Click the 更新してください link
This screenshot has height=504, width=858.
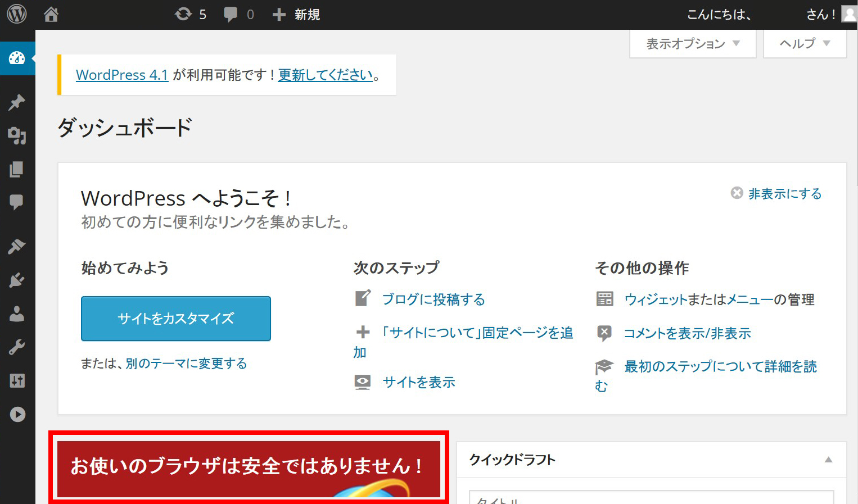click(x=326, y=75)
